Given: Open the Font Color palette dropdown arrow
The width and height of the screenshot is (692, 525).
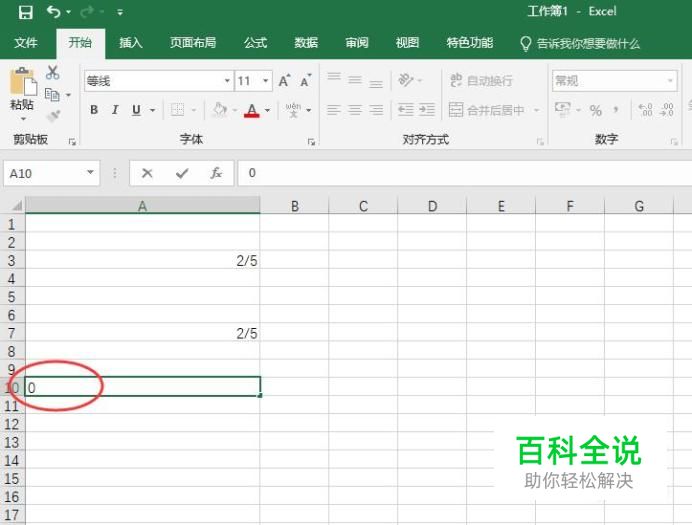Looking at the screenshot, I should pyautogui.click(x=267, y=110).
